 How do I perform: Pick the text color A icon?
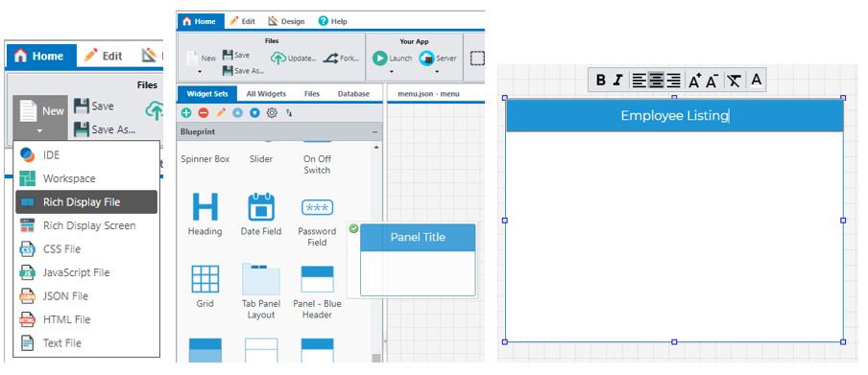pos(757,81)
